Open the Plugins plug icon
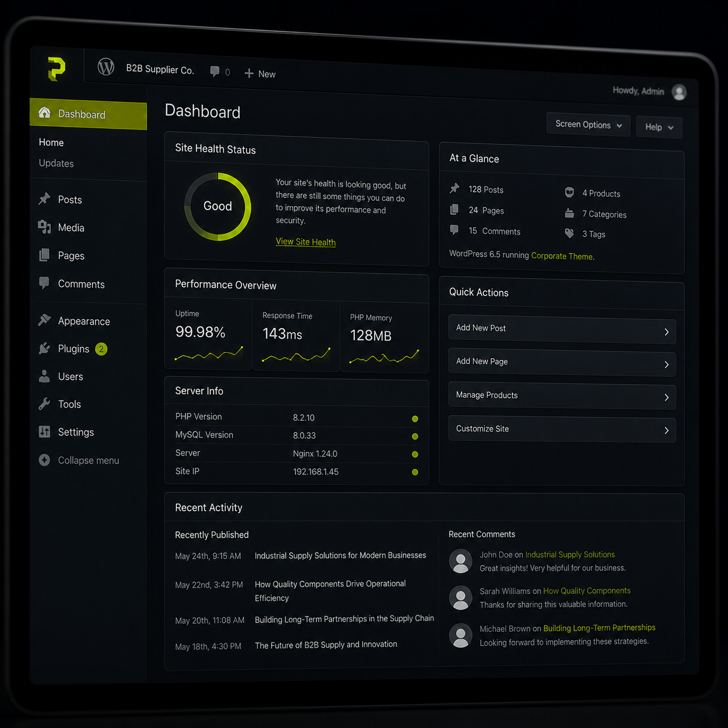728x728 pixels. 45,348
